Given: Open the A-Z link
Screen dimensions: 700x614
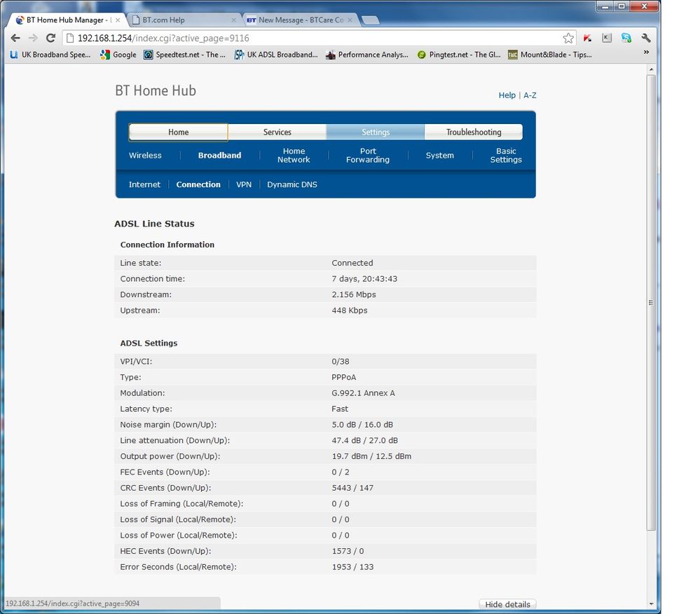Looking at the screenshot, I should pos(530,95).
